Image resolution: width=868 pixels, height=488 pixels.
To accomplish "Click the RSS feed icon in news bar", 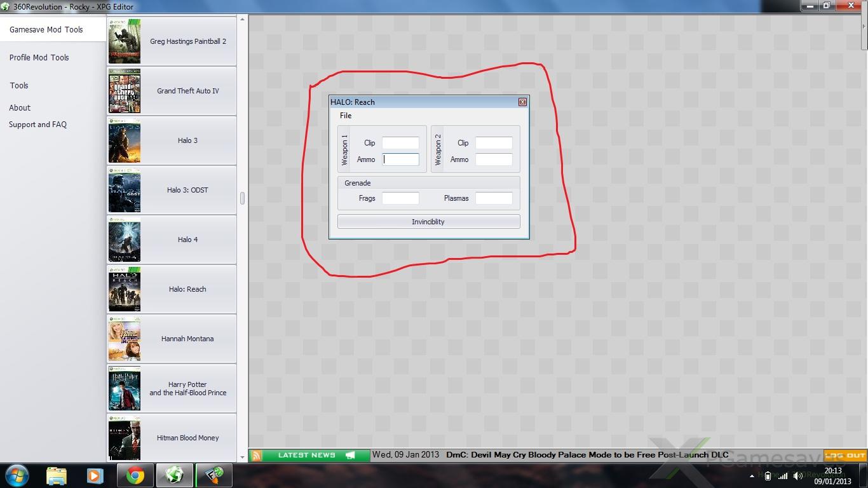I will pos(257,456).
